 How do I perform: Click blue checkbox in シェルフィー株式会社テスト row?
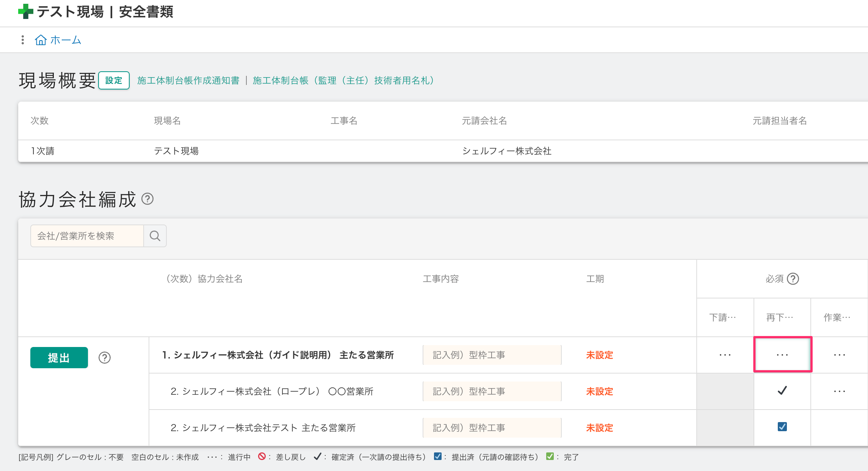point(782,427)
